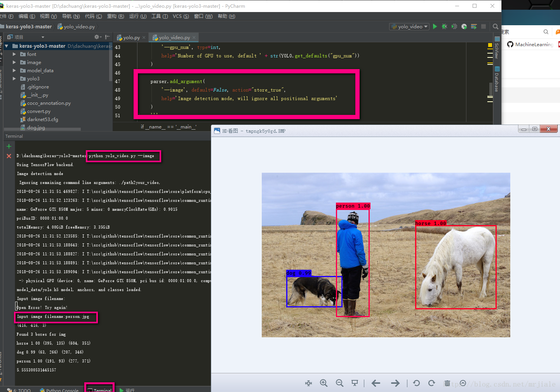This screenshot has height=392, width=560.
Task: Open SciView tool window
Action: point(497,47)
